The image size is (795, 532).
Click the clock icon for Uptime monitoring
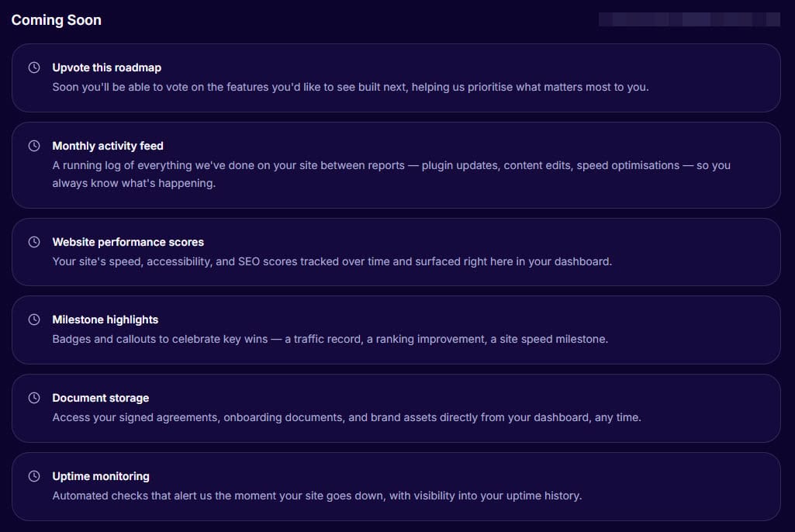[34, 476]
